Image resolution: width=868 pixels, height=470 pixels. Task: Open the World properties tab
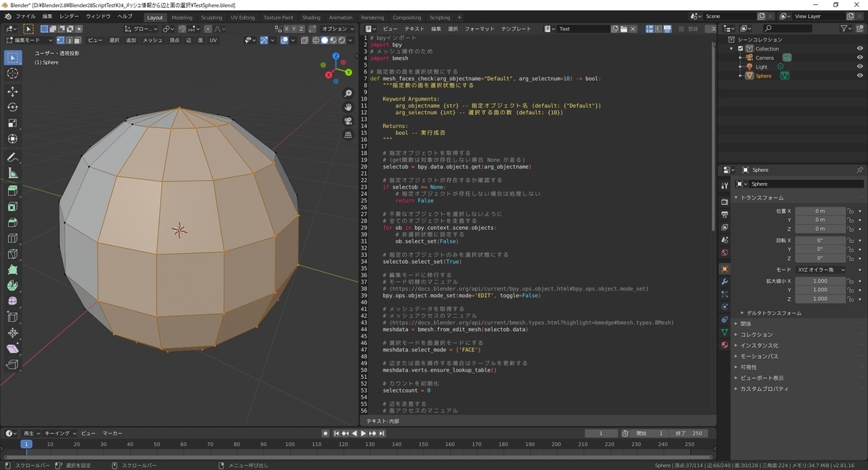pyautogui.click(x=726, y=252)
